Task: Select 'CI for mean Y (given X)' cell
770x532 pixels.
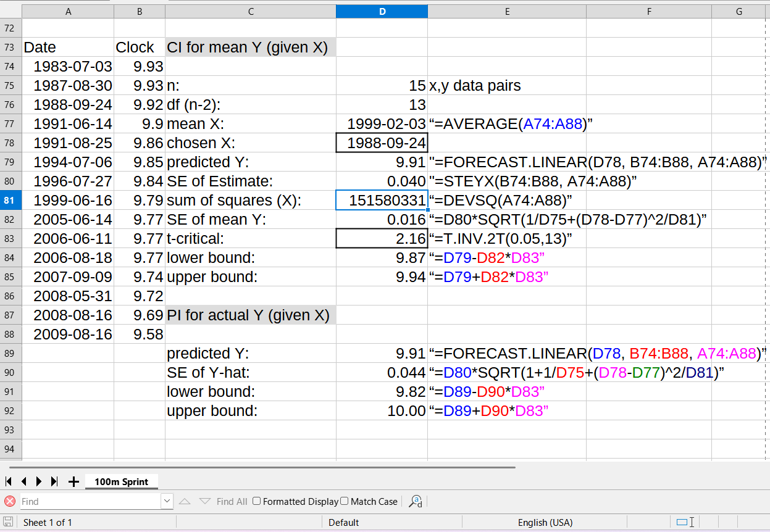Action: [x=251, y=47]
